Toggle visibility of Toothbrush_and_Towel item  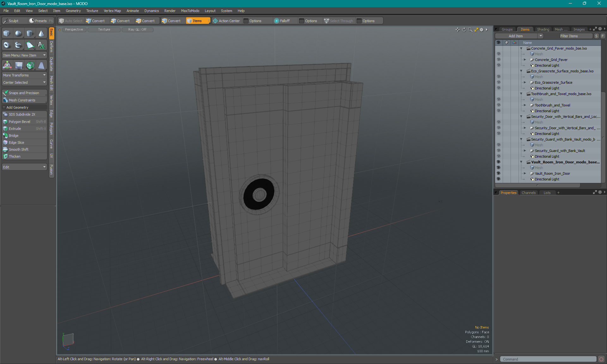pos(499,105)
